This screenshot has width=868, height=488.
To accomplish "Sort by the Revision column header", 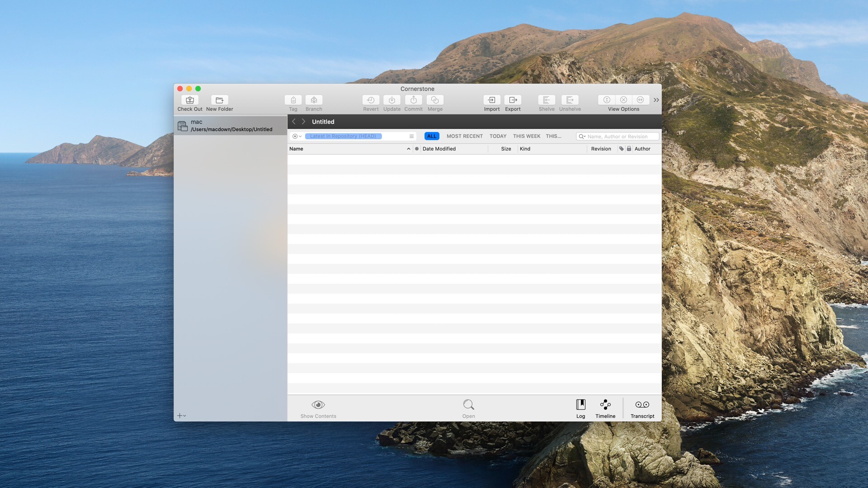I will coord(602,149).
